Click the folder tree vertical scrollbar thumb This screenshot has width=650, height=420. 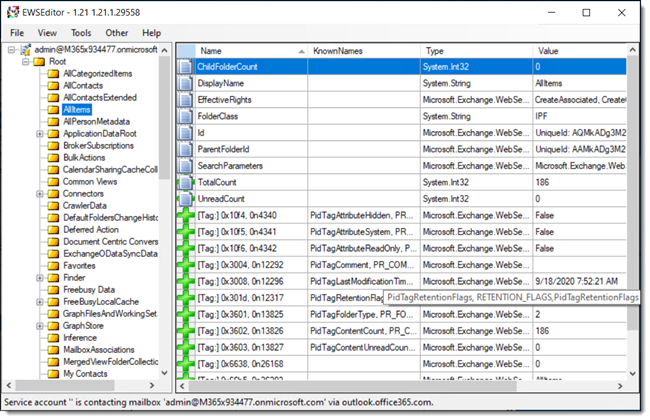[165, 118]
